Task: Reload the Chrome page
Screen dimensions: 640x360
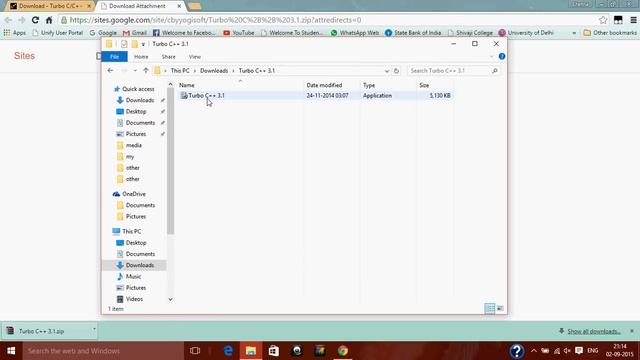Action: pyautogui.click(x=36, y=20)
